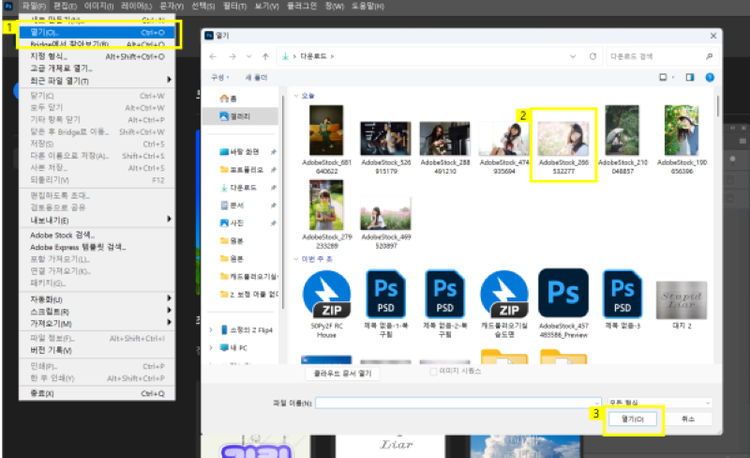Click the Photoshop Ps logo in menu bar
750x458 pixels.
pos(8,6)
